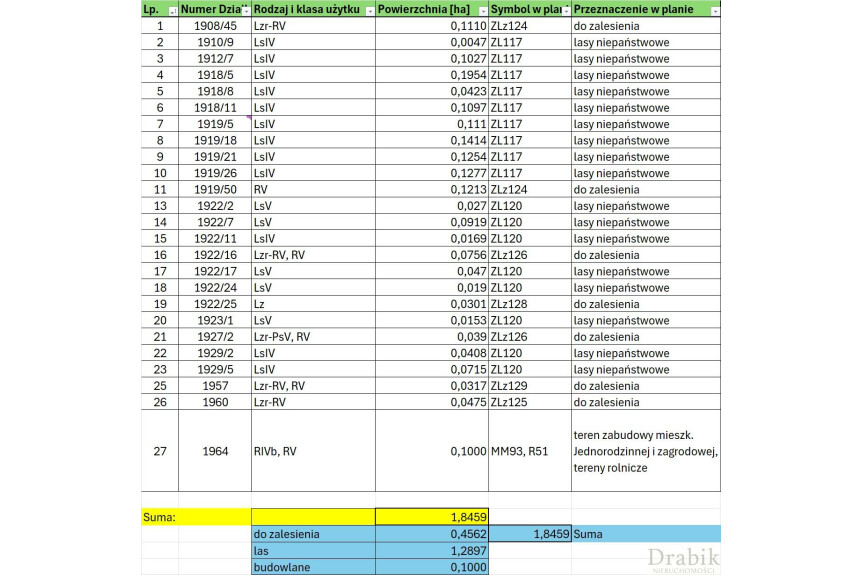863x575 pixels.
Task: Expand the Przeznaczenie w planie filter
Action: point(714,10)
